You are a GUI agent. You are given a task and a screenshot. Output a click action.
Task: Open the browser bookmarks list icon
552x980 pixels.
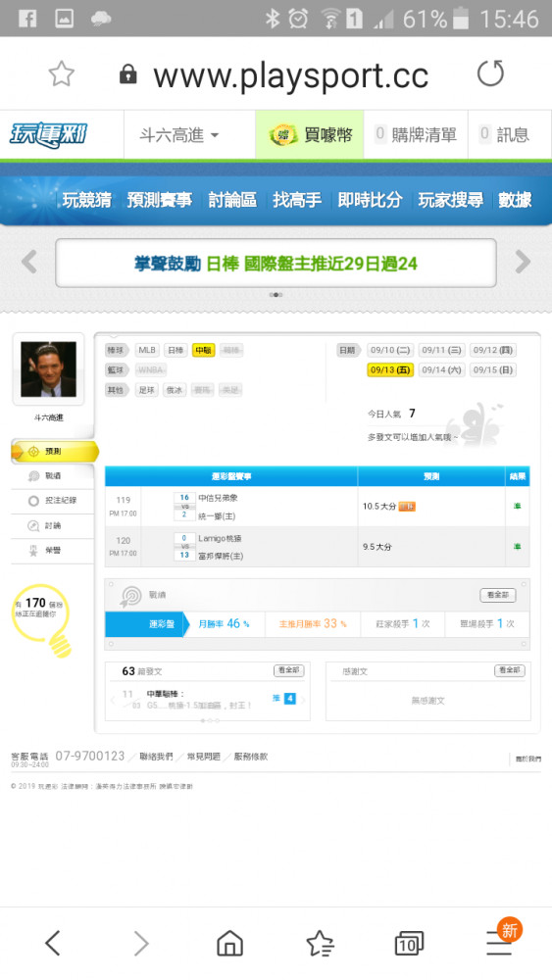320,944
